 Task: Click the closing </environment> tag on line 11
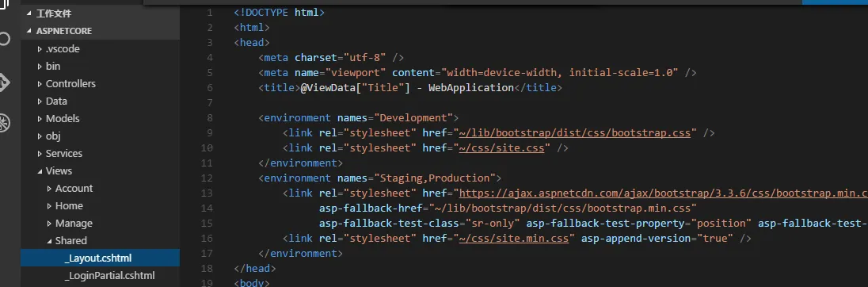(x=301, y=163)
